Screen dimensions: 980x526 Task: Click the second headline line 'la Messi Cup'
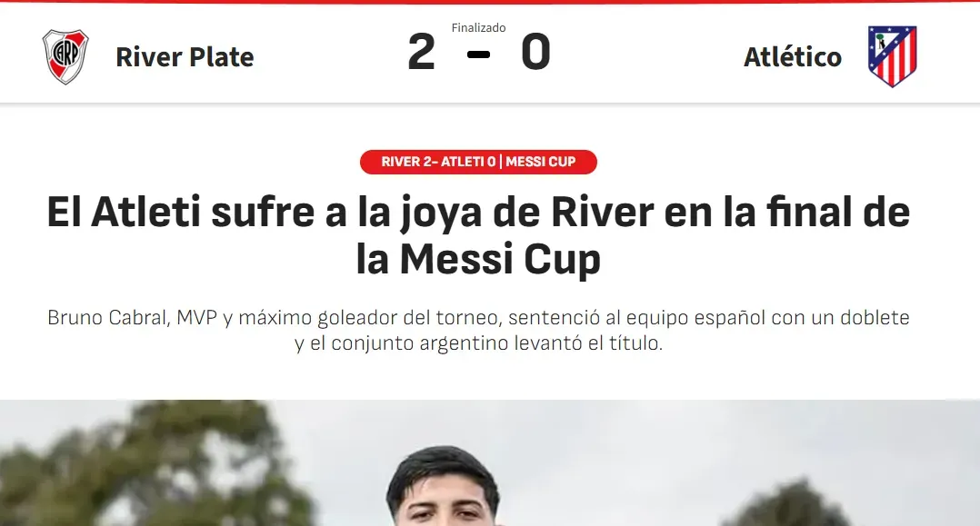click(479, 259)
